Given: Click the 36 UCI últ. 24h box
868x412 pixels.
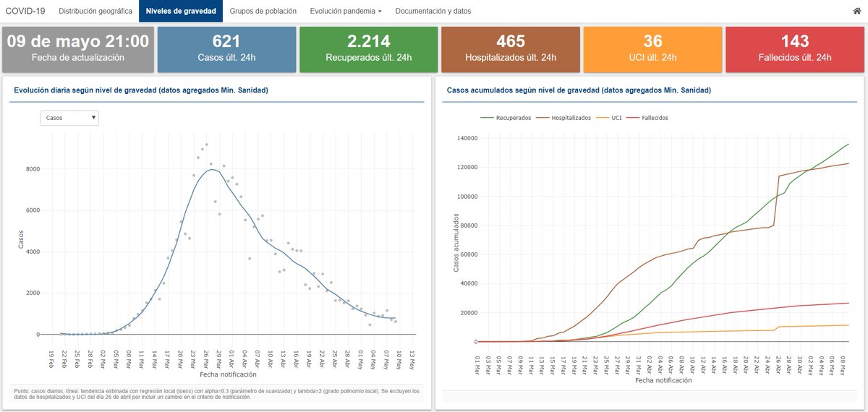Looking at the screenshot, I should click(652, 50).
